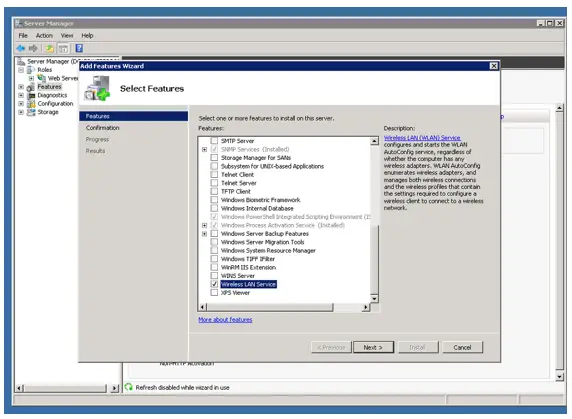
Task: Check Windows Biometric Framework
Action: (214, 200)
